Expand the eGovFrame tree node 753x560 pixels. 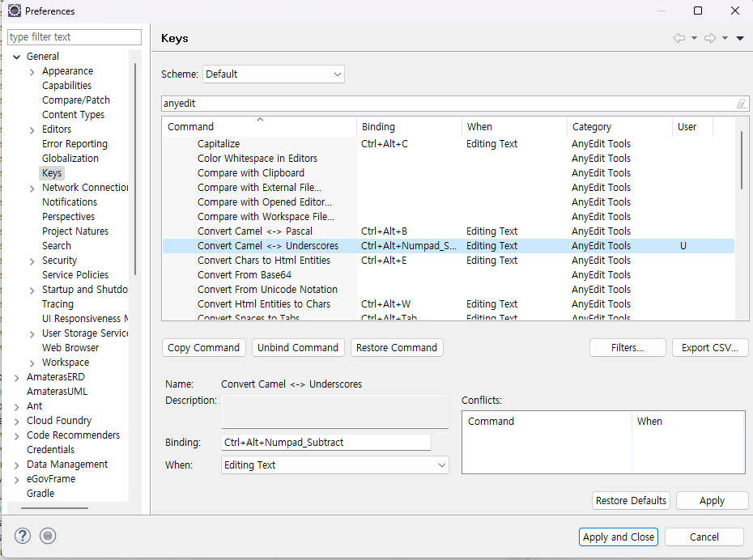pos(16,480)
